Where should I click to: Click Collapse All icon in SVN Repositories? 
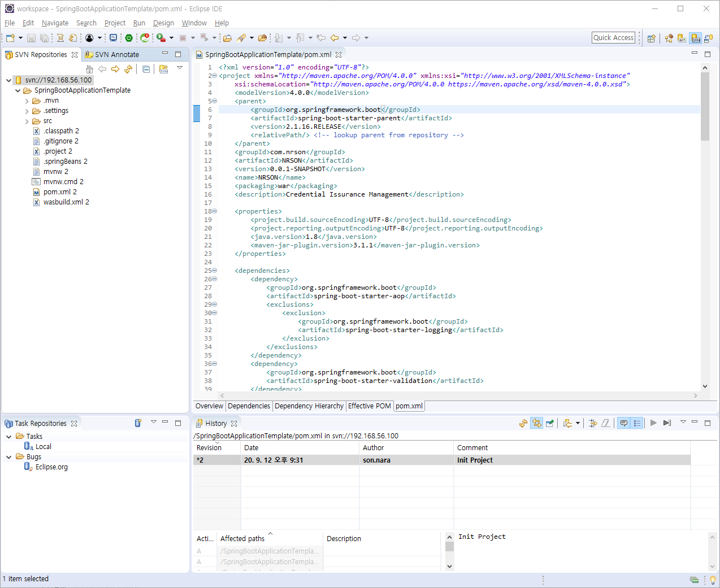click(x=146, y=69)
